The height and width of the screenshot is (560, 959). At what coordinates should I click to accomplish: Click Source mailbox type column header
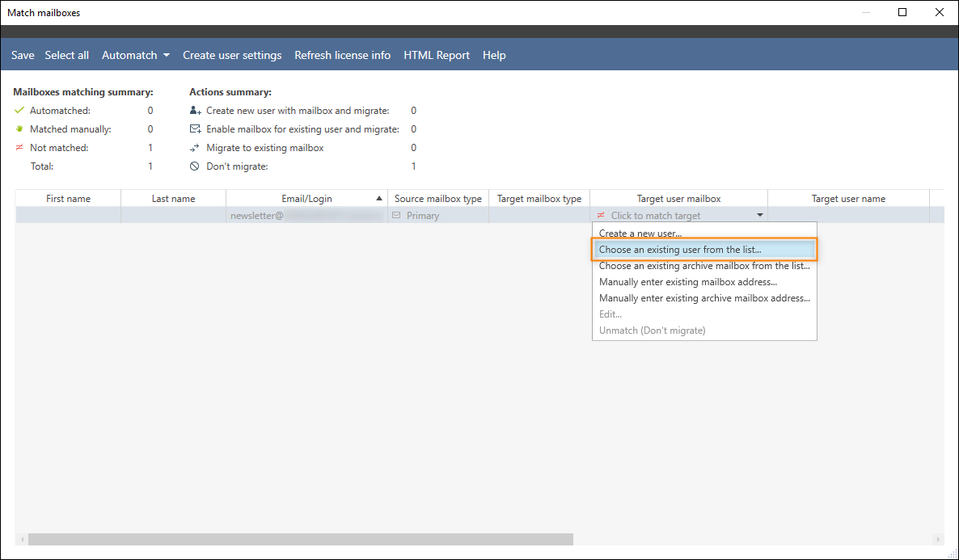pos(438,199)
